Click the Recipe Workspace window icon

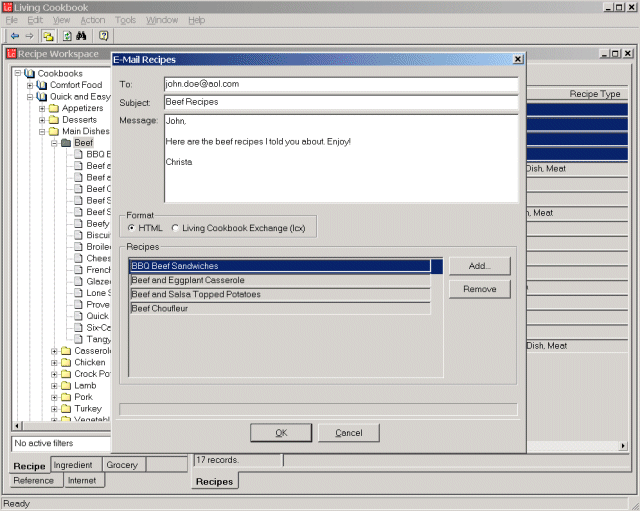point(11,53)
